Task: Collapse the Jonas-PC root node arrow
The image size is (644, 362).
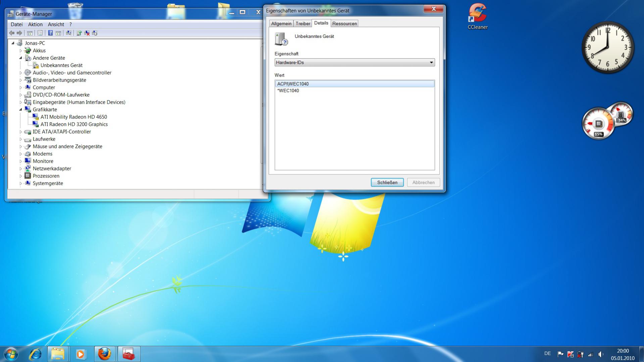Action: pos(13,43)
